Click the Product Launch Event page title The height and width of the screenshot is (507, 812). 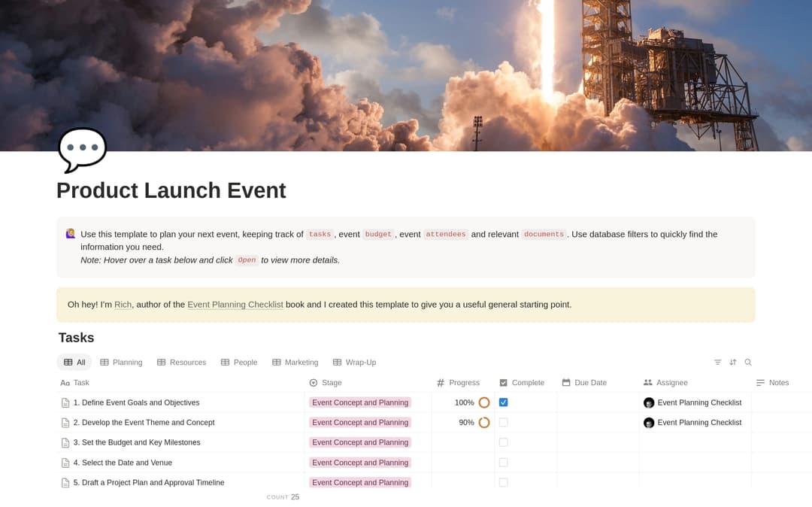(x=171, y=190)
